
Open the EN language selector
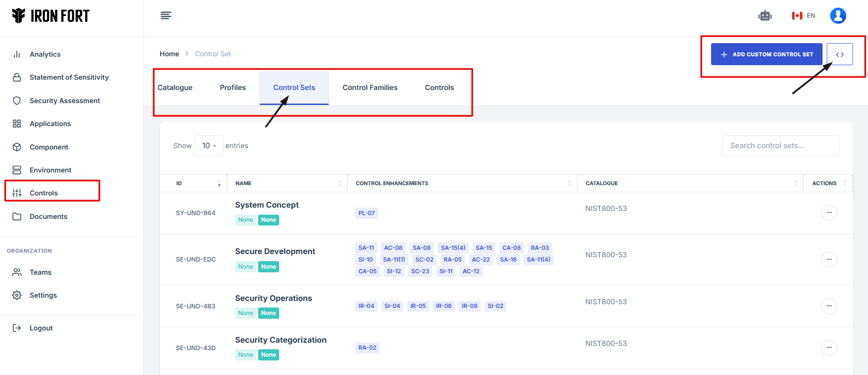point(804,16)
